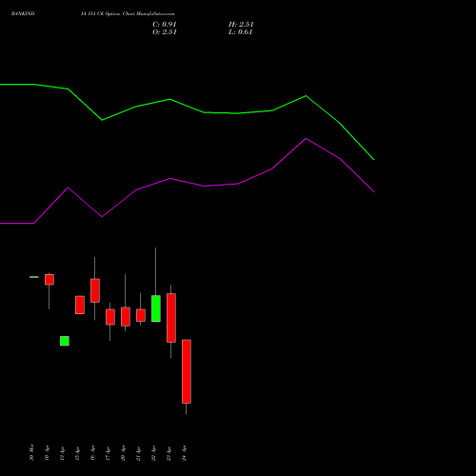Viewport: 476px width, 476px height.
Task: Click the red candle above 20 Apr
Action: click(126, 317)
